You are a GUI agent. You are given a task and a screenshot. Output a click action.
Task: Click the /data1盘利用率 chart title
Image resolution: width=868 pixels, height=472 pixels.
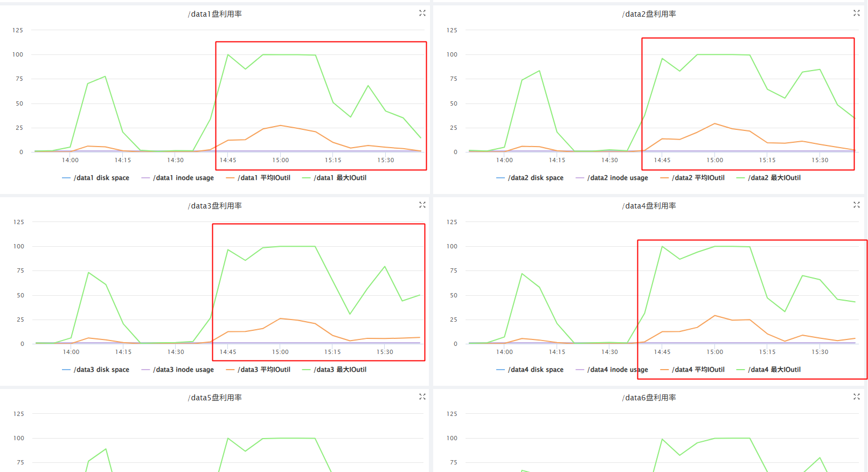214,14
